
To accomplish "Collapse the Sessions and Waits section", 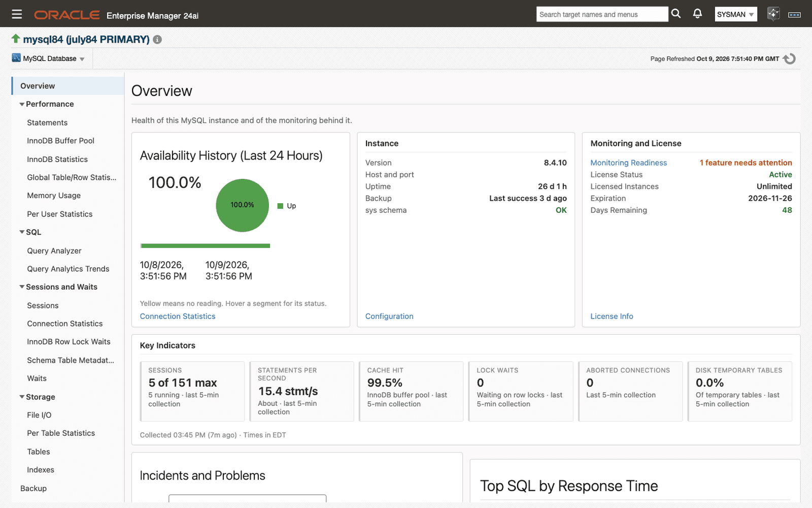I will click(22, 287).
